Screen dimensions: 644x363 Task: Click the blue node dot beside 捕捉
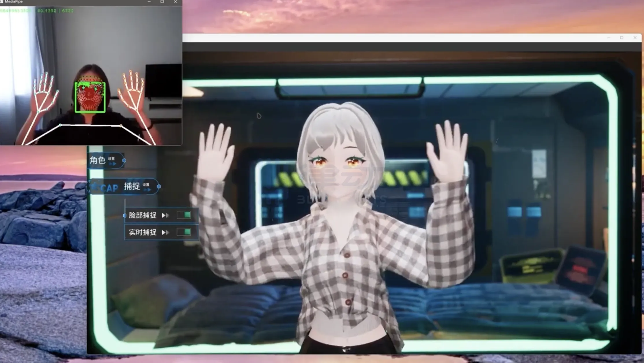[159, 187]
